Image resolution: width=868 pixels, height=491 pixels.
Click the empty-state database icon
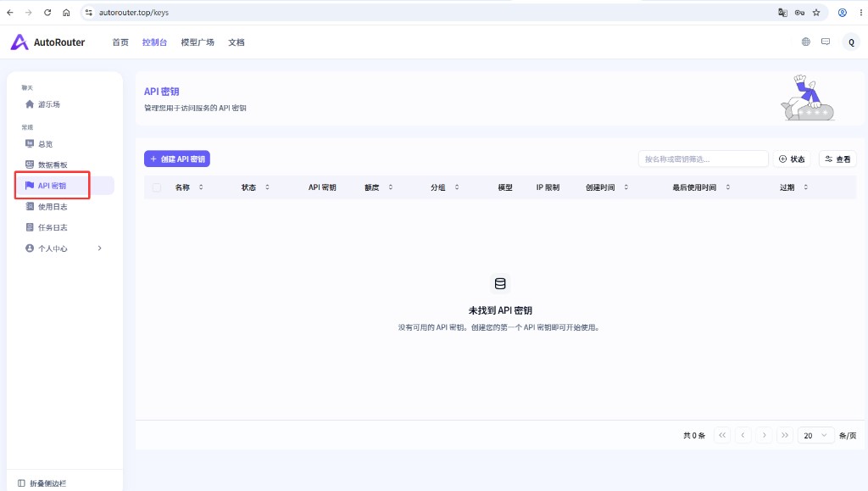click(500, 283)
